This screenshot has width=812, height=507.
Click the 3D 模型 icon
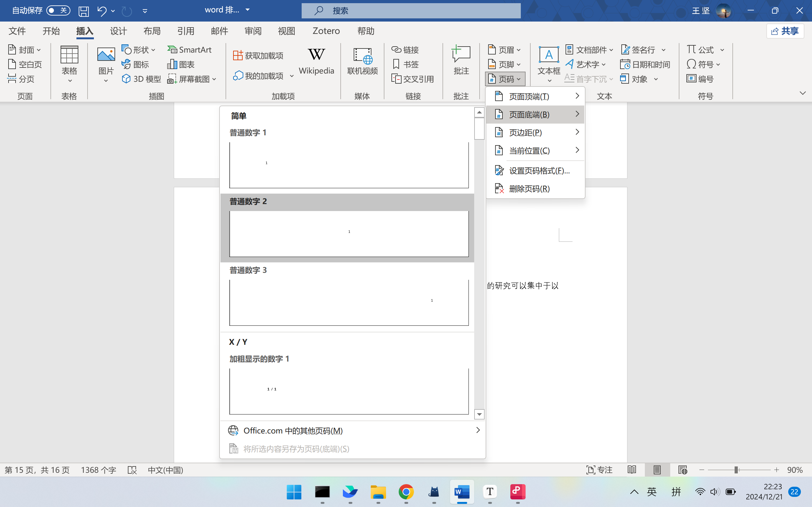click(x=126, y=79)
